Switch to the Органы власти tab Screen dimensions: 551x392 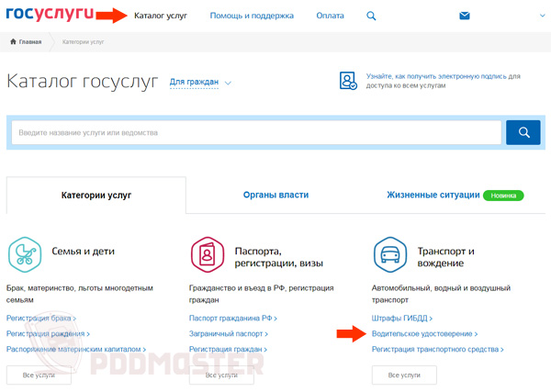275,195
